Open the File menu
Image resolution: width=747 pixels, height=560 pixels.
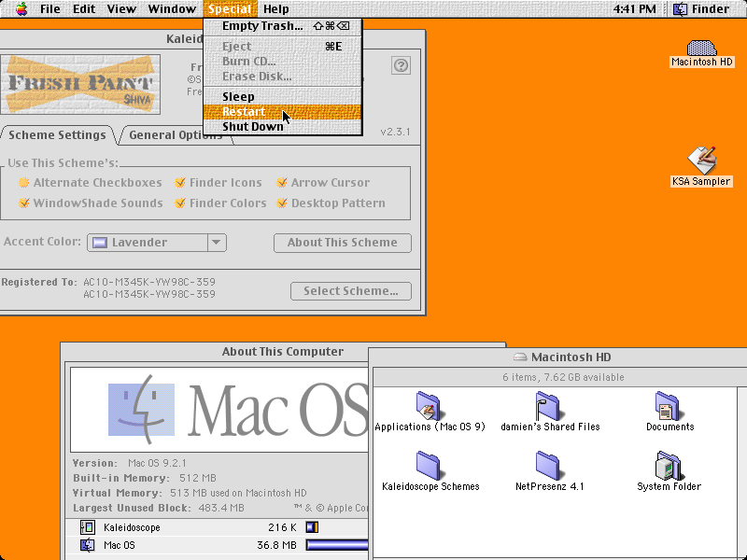point(50,8)
